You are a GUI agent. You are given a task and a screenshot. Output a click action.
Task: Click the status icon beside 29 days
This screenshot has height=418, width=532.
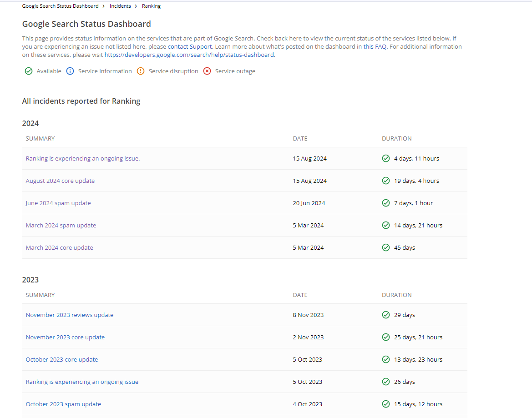coord(386,315)
